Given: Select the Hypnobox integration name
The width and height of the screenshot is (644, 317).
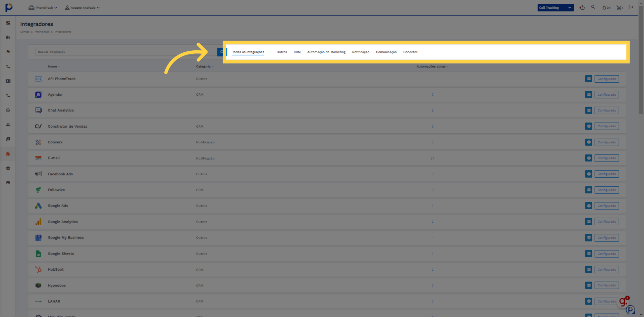Looking at the screenshot, I should pos(57,285).
